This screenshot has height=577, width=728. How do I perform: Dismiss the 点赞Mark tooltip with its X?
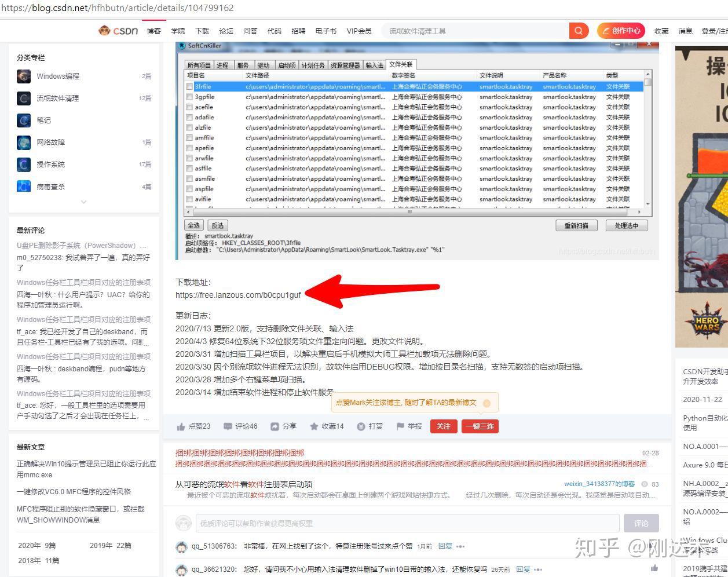[x=487, y=403]
